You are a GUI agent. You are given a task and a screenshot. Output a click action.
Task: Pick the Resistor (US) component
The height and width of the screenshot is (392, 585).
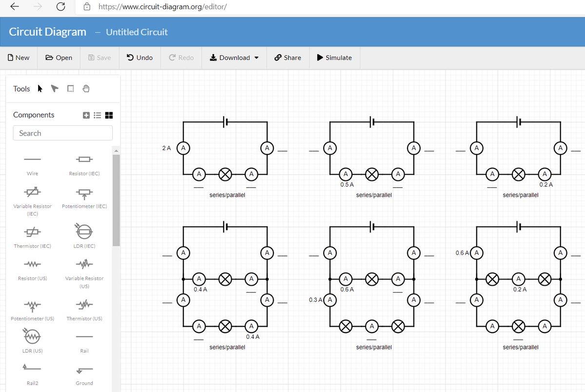click(x=33, y=270)
